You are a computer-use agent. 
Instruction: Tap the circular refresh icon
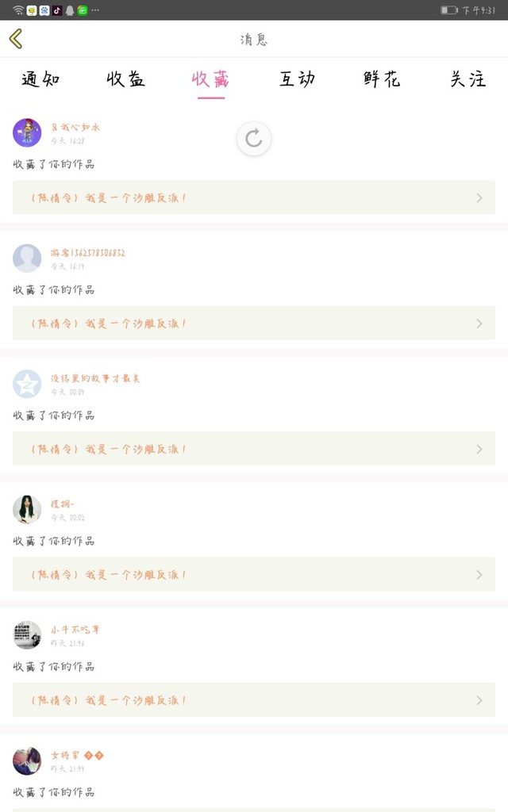coord(253,138)
